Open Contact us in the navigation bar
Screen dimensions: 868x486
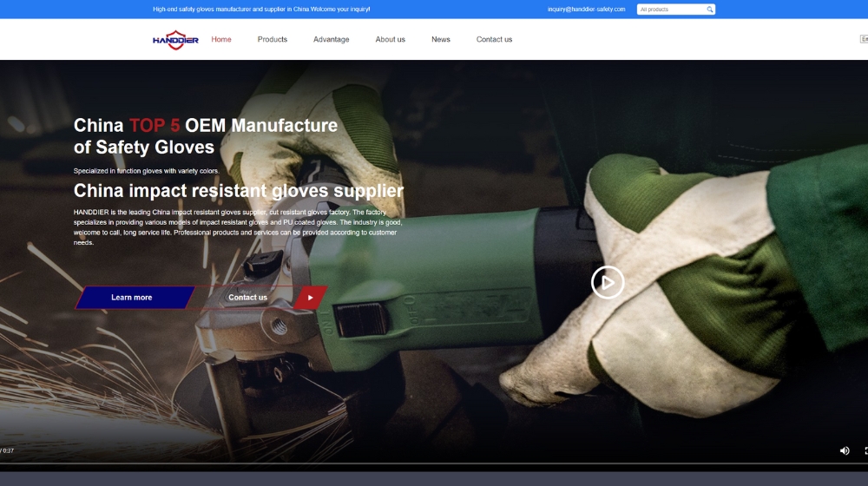pos(495,39)
